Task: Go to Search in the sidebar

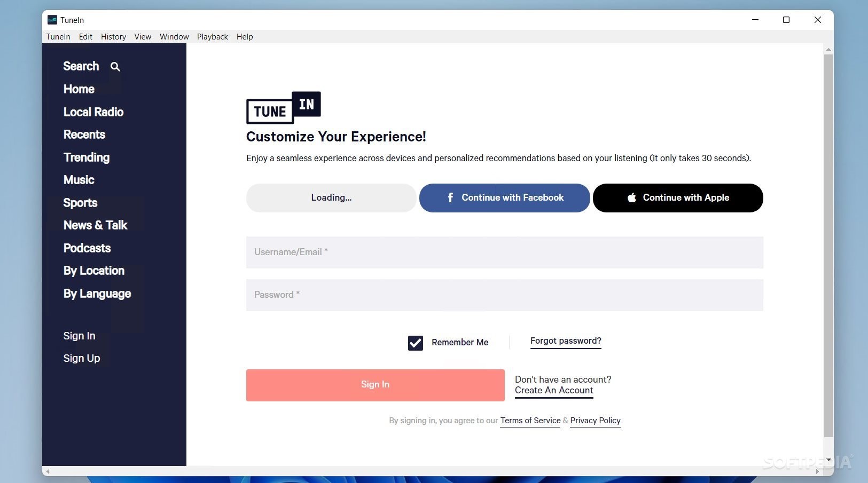Action: pyautogui.click(x=81, y=66)
